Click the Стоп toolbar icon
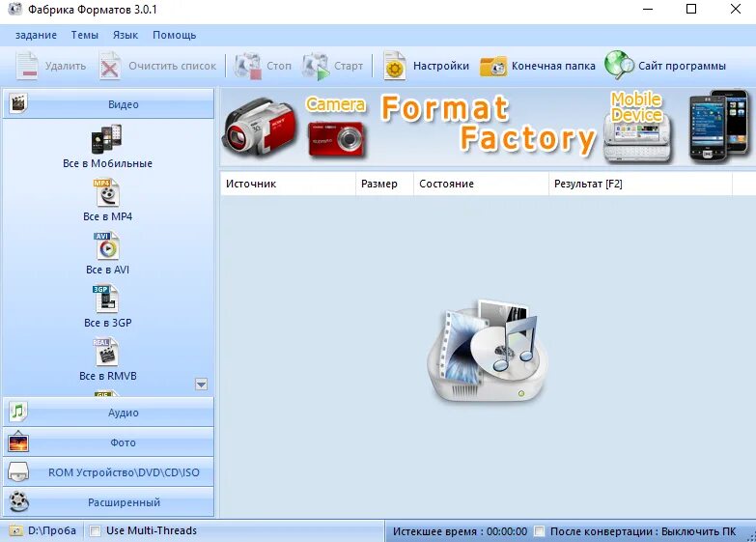This screenshot has height=542, width=756. click(248, 66)
